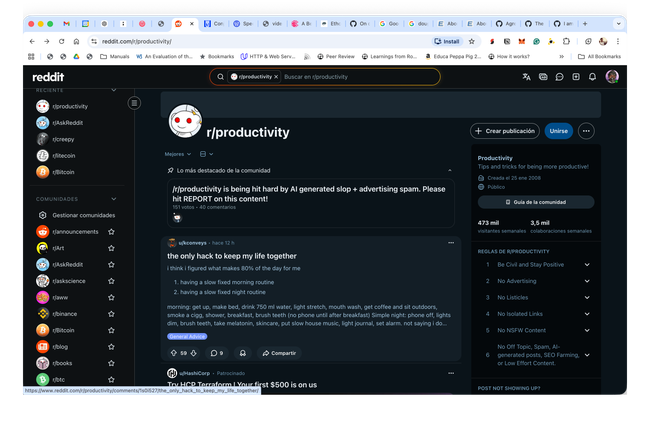The image size is (650, 425).
Task: Click the 'Buscar en r/productivity' search field
Action: (355, 76)
